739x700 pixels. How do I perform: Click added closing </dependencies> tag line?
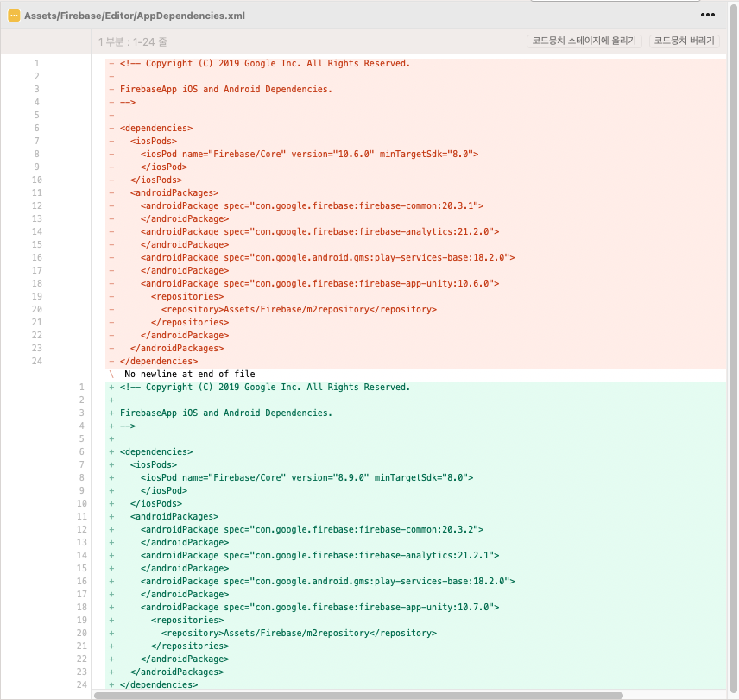pos(416,685)
